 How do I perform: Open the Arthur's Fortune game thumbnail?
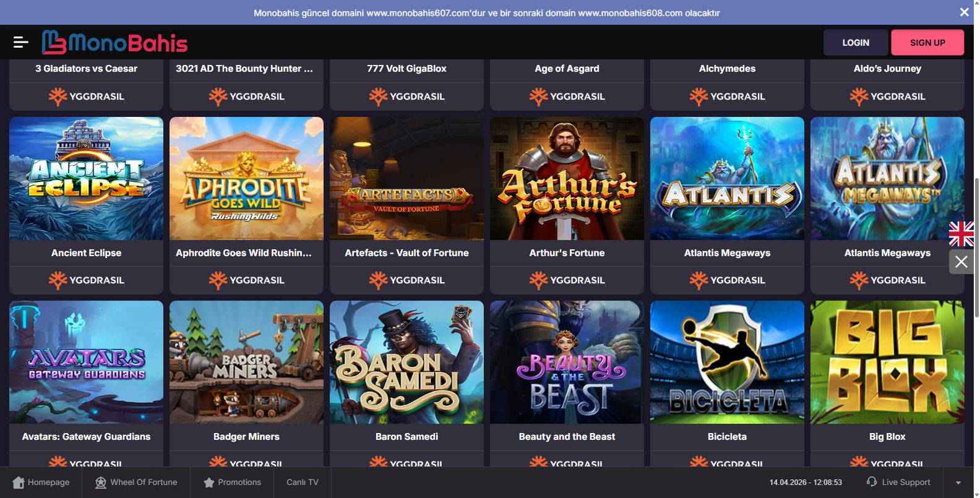tap(567, 178)
